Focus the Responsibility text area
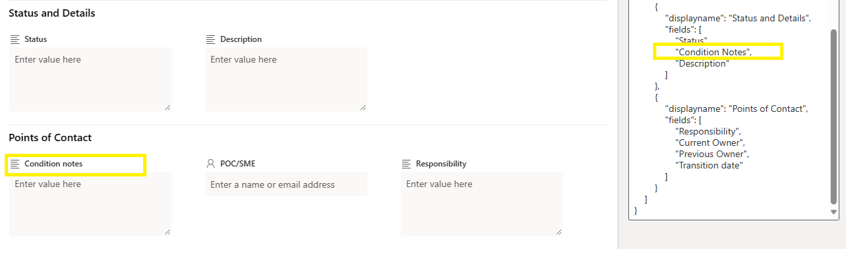 tap(482, 204)
